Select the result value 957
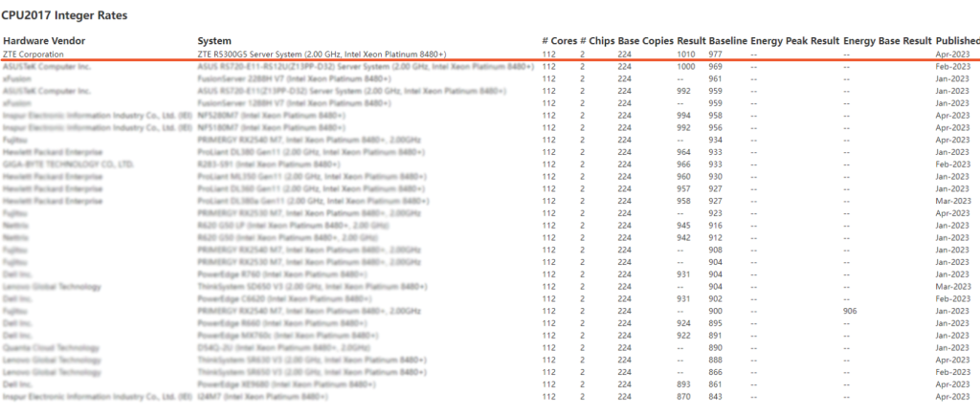Viewport: 980px width, 415px height. coord(683,189)
